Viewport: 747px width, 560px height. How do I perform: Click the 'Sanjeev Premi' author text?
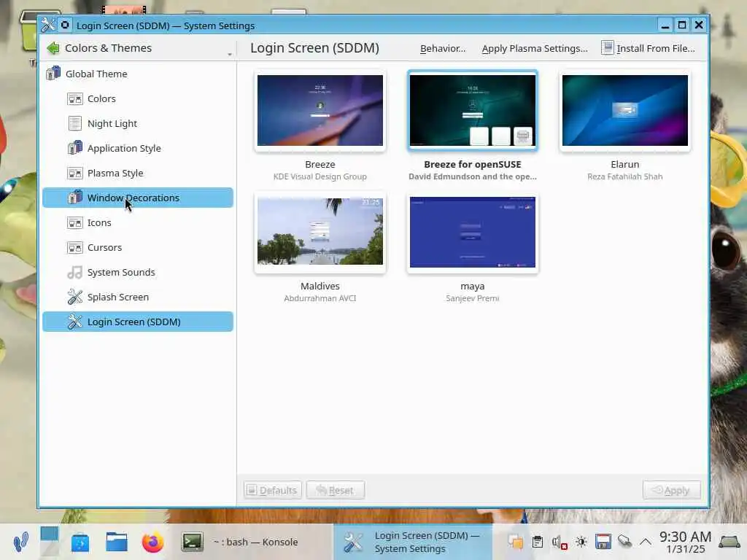(x=473, y=298)
